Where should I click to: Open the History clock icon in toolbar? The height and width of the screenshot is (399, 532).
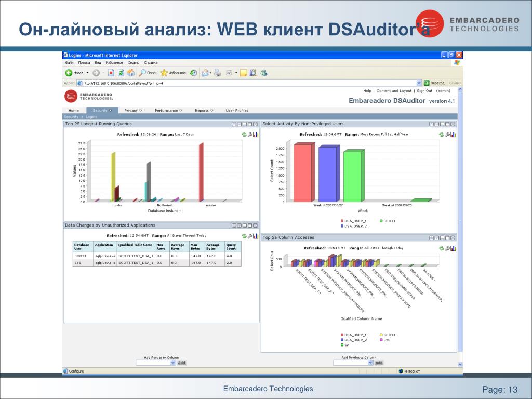193,73
